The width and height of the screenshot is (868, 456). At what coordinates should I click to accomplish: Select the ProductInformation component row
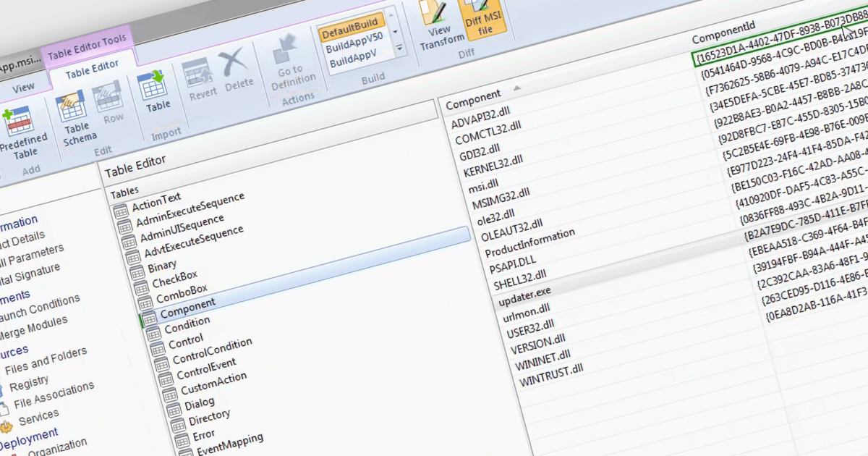tap(529, 243)
